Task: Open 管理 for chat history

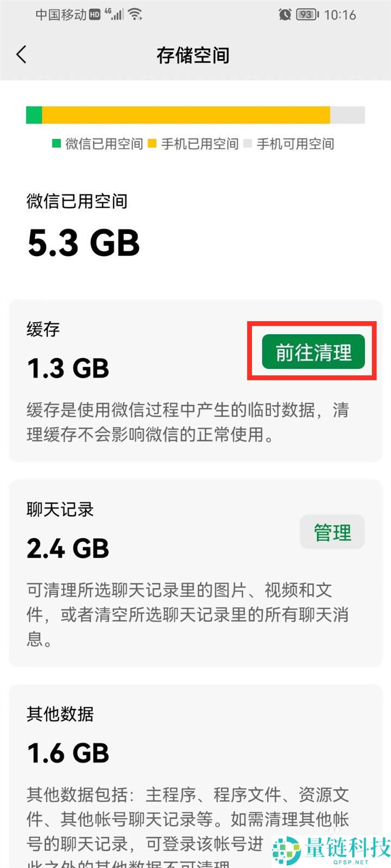Action: pyautogui.click(x=332, y=532)
